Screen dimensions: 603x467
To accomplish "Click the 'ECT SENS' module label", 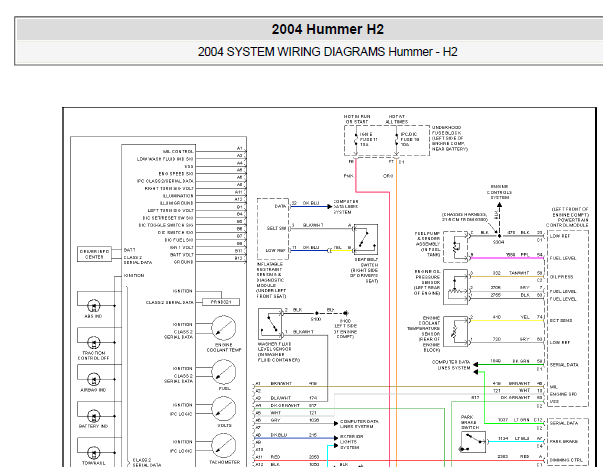I will click(x=561, y=320).
